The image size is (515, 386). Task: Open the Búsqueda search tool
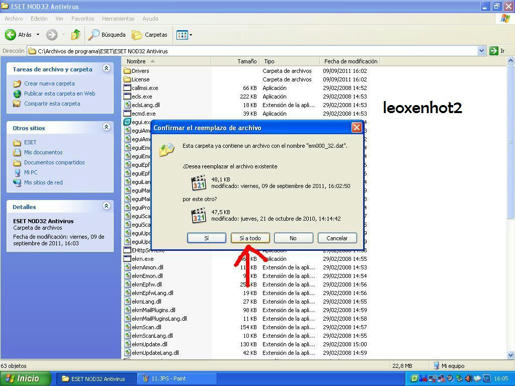pyautogui.click(x=107, y=35)
